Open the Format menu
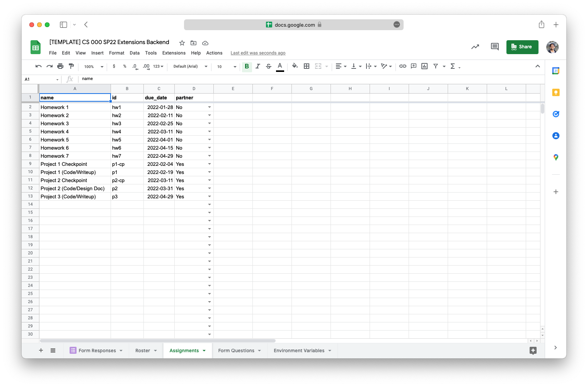588x387 pixels. (117, 53)
